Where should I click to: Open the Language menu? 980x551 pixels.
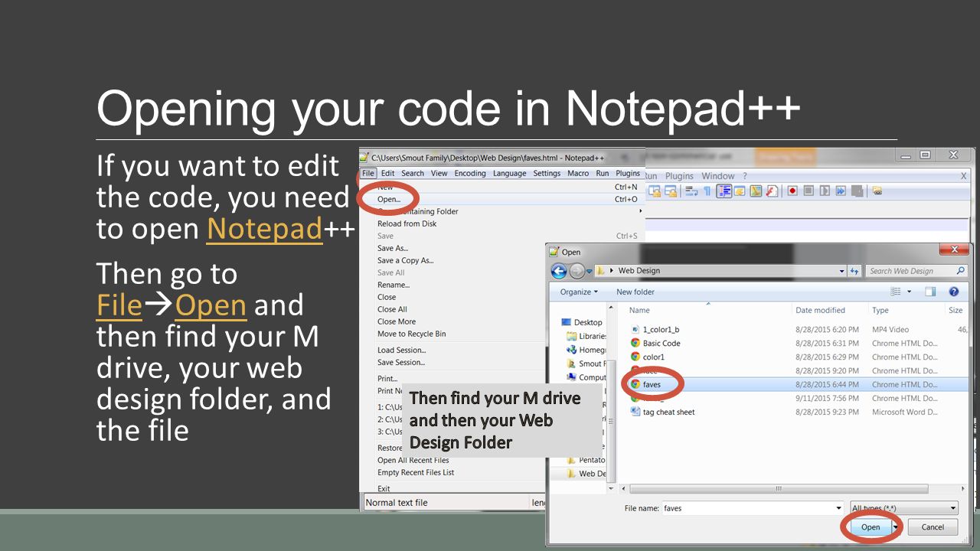509,173
